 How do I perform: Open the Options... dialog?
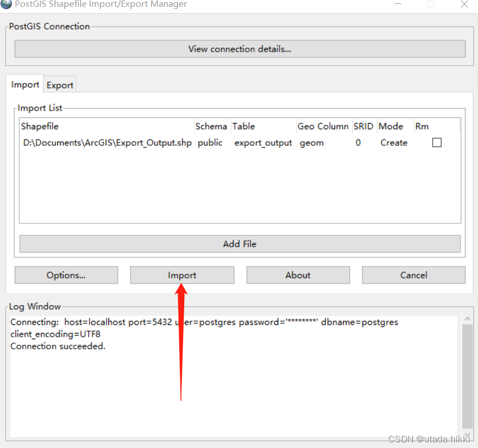pyautogui.click(x=66, y=275)
